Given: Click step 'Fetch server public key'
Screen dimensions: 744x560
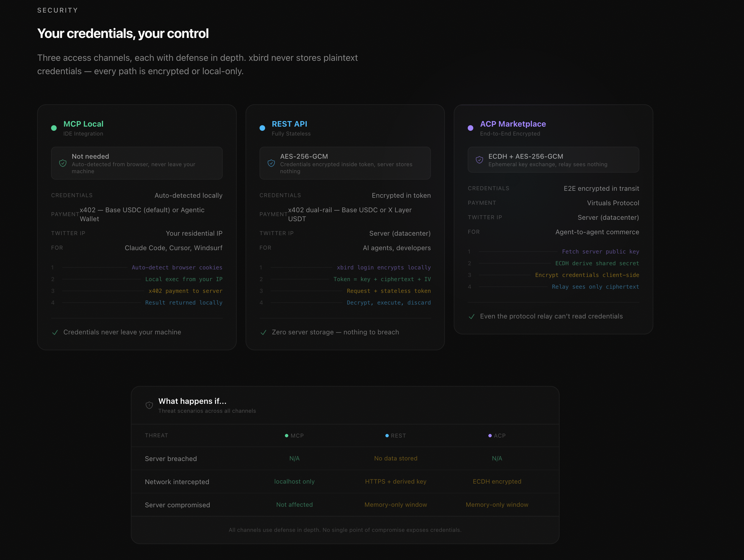Looking at the screenshot, I should point(600,252).
